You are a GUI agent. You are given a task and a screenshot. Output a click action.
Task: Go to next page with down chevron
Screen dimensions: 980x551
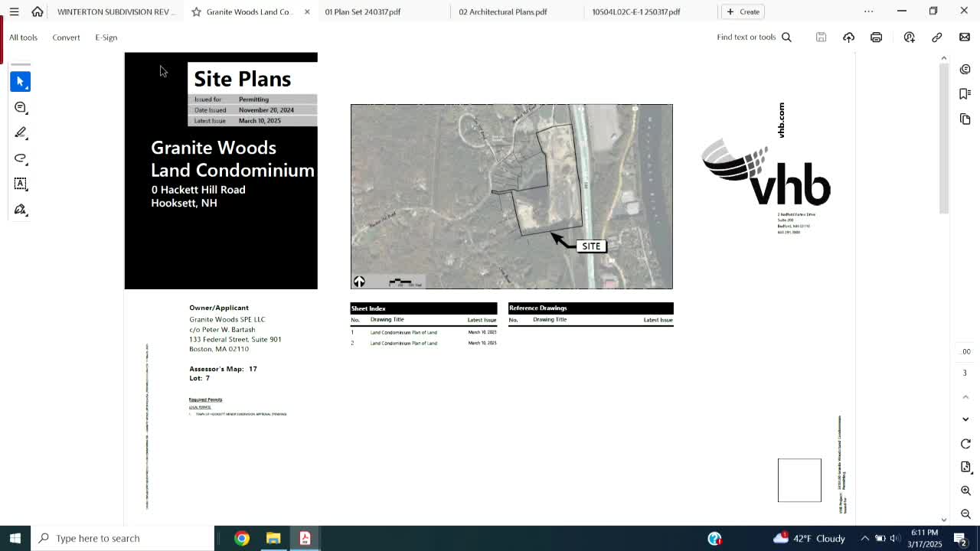(x=965, y=419)
